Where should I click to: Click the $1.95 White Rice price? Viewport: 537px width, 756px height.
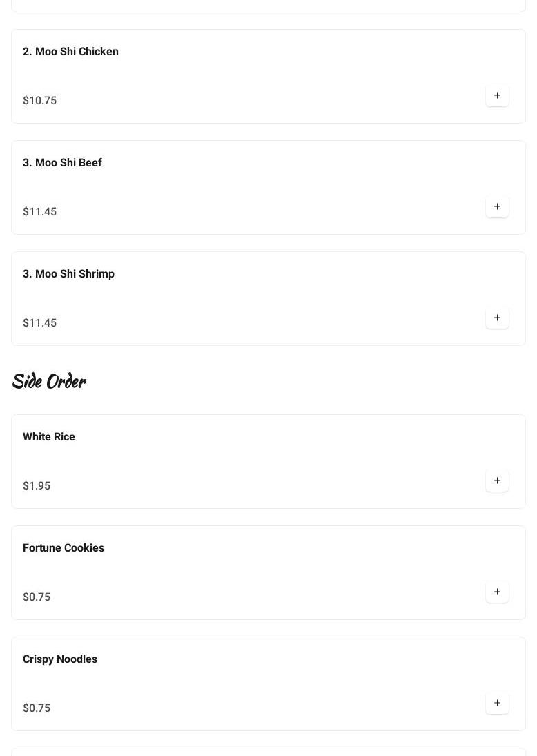pos(37,486)
